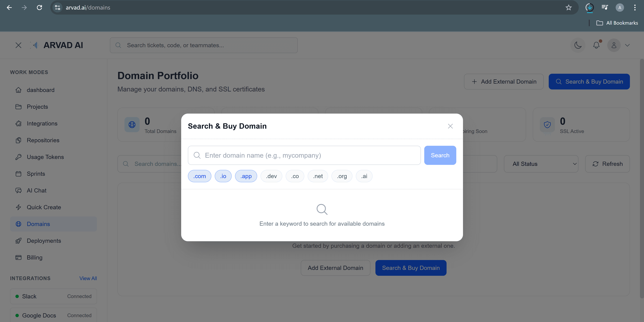The height and width of the screenshot is (322, 644).
Task: Toggle dark mode with the moon icon
Action: (x=578, y=45)
